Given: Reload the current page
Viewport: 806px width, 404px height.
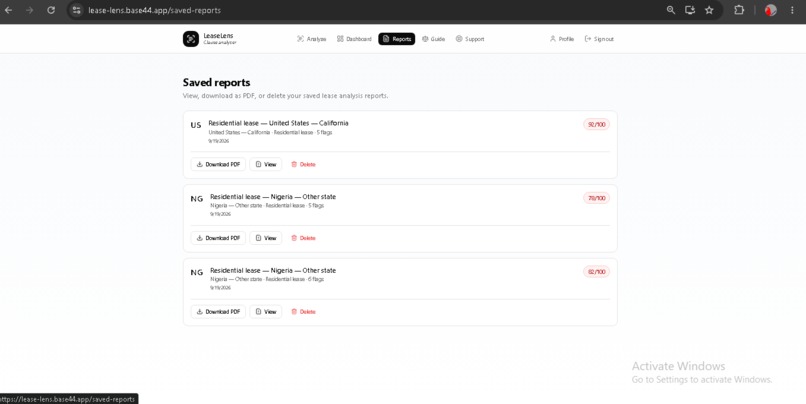Looking at the screenshot, I should tap(51, 10).
